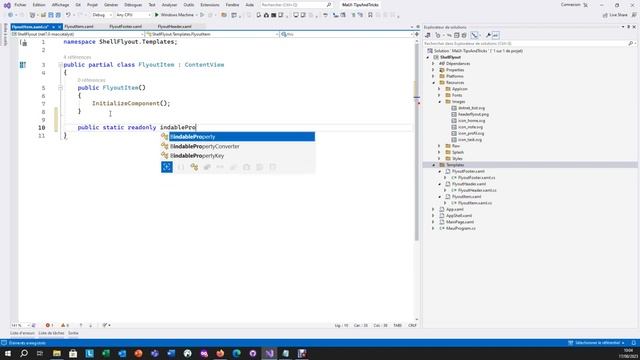Click the Undo toolbar icon

(68, 15)
